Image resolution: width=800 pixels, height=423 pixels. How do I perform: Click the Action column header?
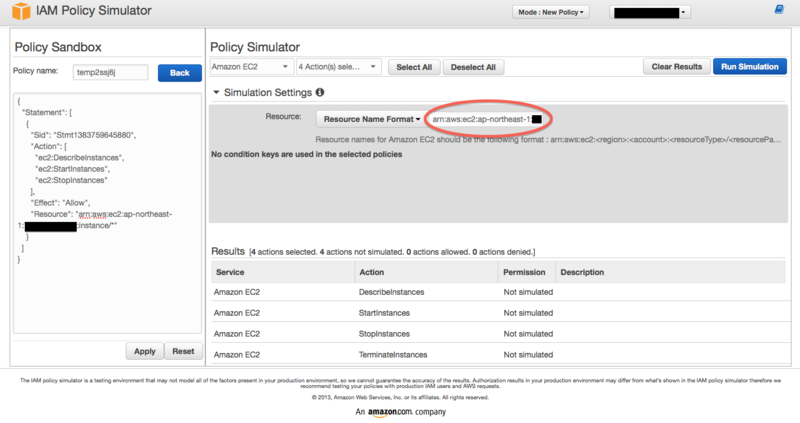click(x=426, y=272)
